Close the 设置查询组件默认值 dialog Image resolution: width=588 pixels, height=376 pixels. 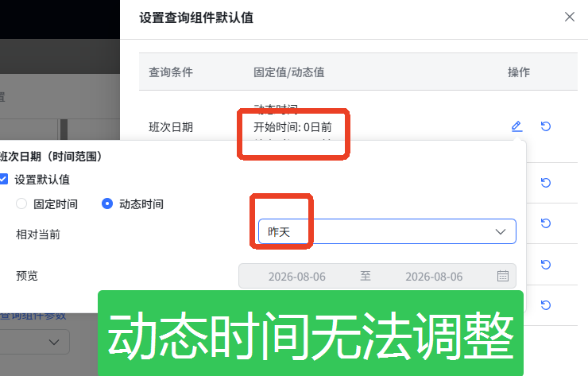[x=570, y=17]
